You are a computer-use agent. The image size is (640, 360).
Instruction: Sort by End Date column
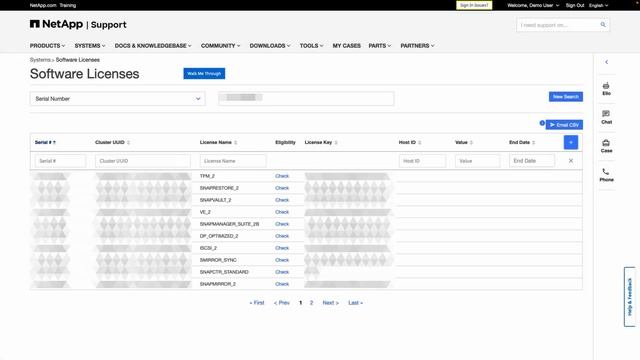(x=522, y=142)
